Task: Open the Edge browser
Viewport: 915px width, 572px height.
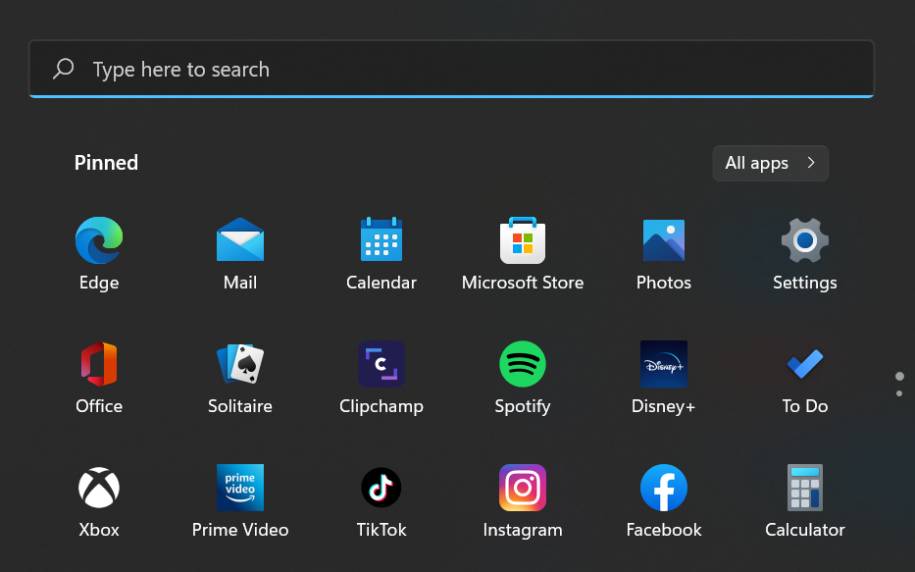Action: point(99,240)
